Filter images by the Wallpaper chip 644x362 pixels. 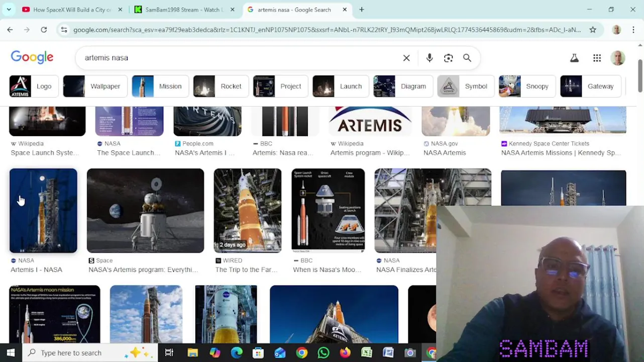[95, 86]
